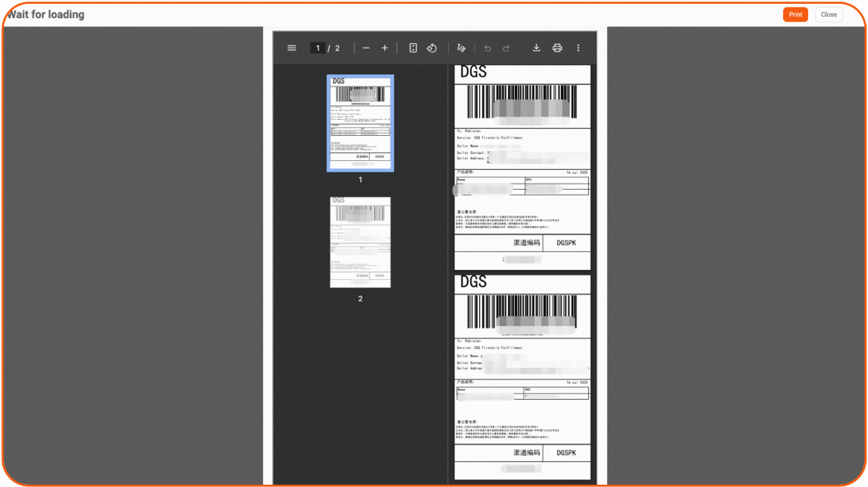Click the DGS heading on second label
The height and width of the screenshot is (487, 868).
click(473, 282)
